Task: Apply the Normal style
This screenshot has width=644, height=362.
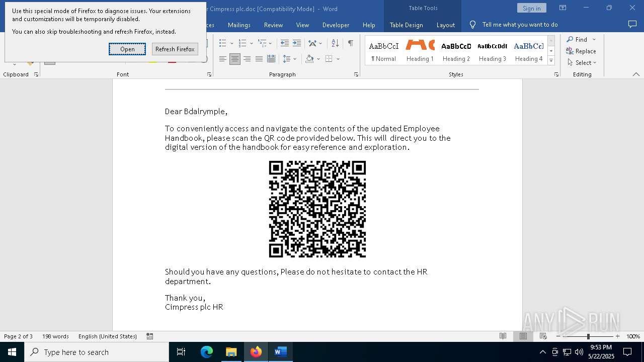Action: pos(383,51)
